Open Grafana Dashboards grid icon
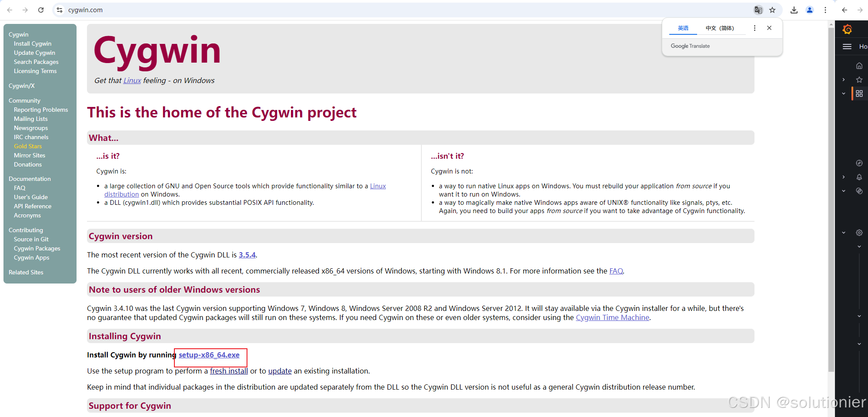 coord(859,93)
